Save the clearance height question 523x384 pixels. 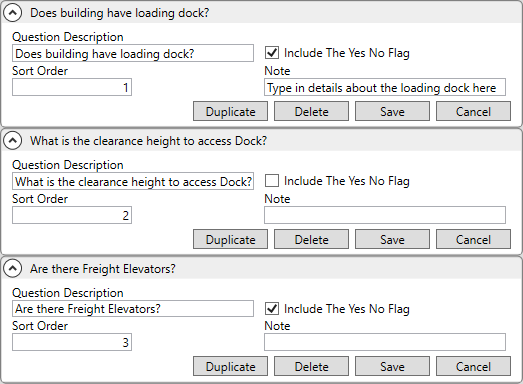coord(392,239)
